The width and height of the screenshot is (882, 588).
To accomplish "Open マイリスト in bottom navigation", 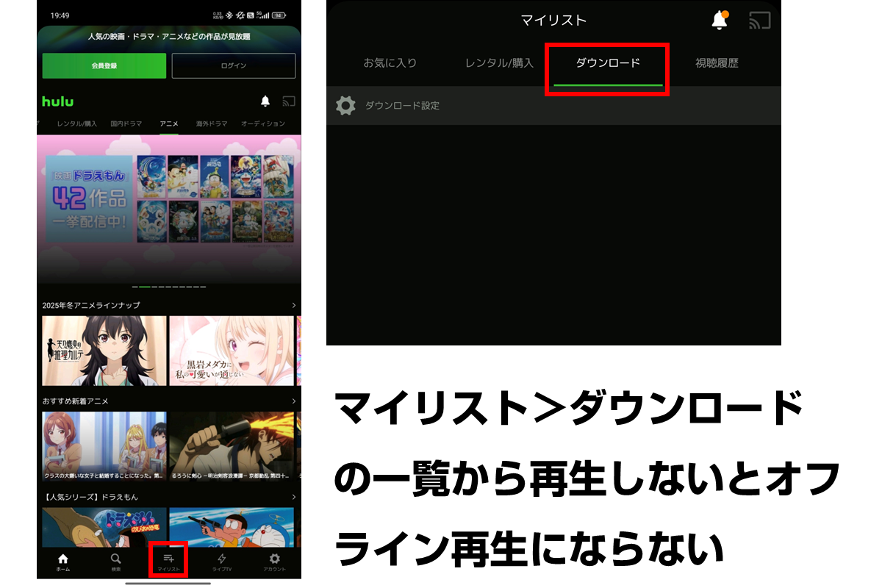I will click(168, 562).
